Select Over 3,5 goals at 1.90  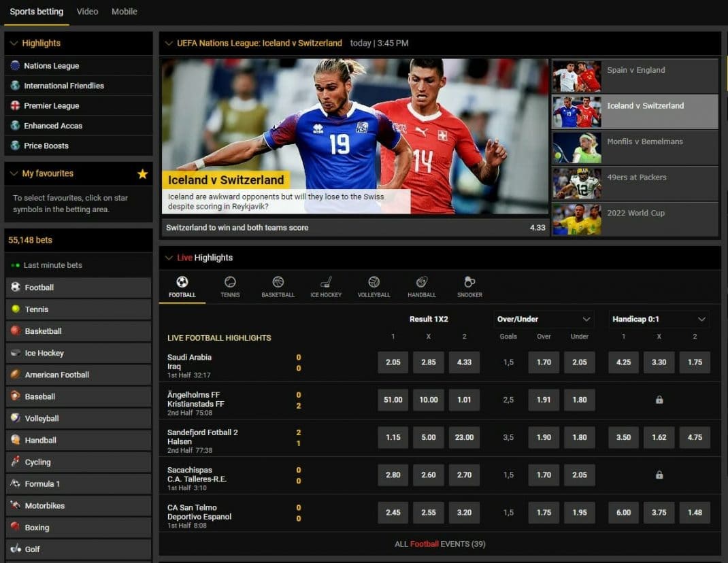coord(544,437)
